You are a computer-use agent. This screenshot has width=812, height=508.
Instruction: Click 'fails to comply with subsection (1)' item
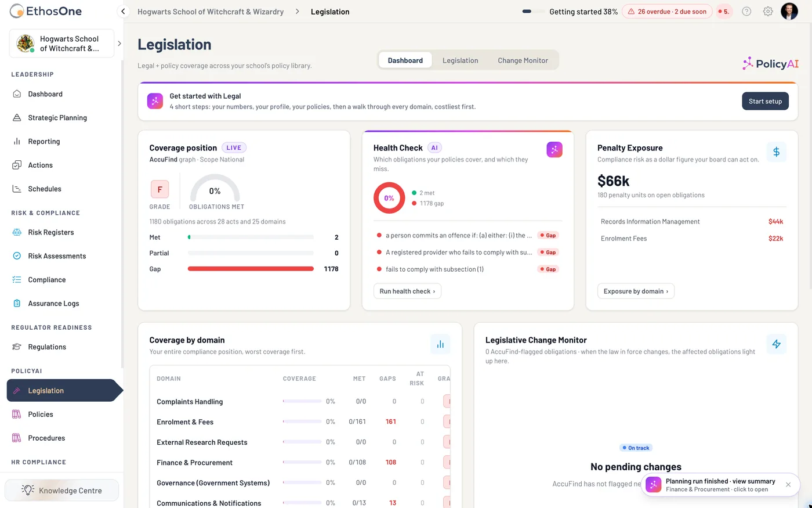467,269
